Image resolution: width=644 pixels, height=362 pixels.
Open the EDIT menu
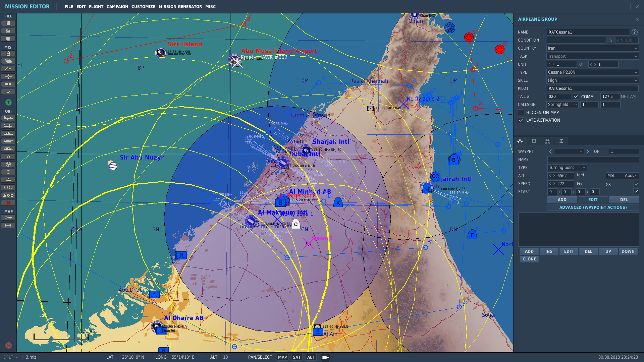[81, 7]
